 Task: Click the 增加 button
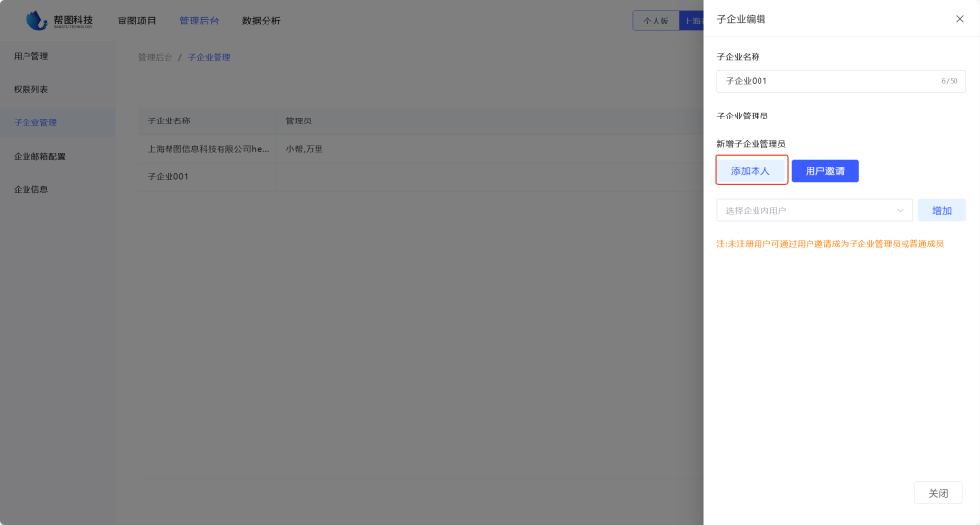coord(942,211)
